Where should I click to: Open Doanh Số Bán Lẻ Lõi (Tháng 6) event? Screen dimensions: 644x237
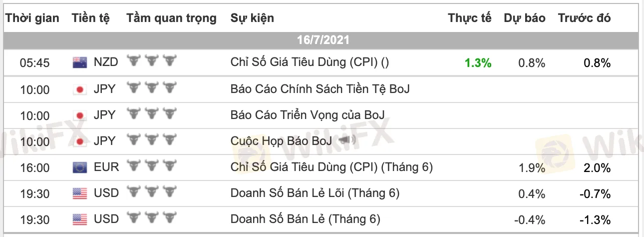click(315, 193)
